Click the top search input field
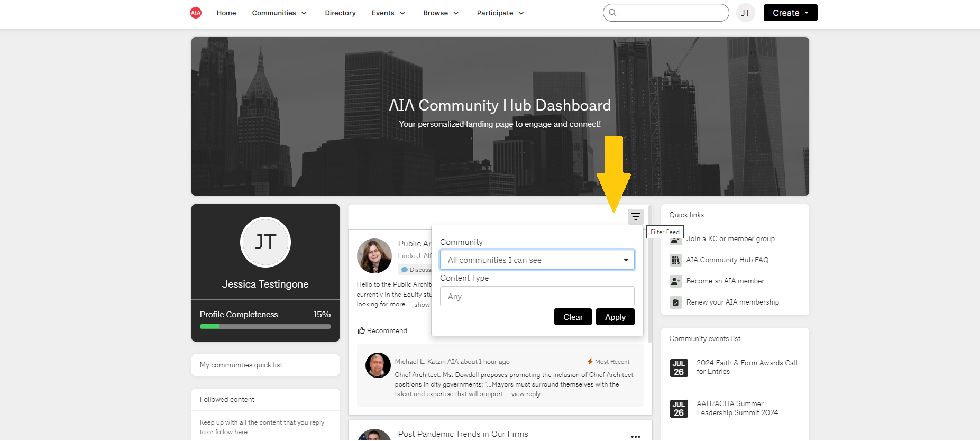 pyautogui.click(x=666, y=13)
